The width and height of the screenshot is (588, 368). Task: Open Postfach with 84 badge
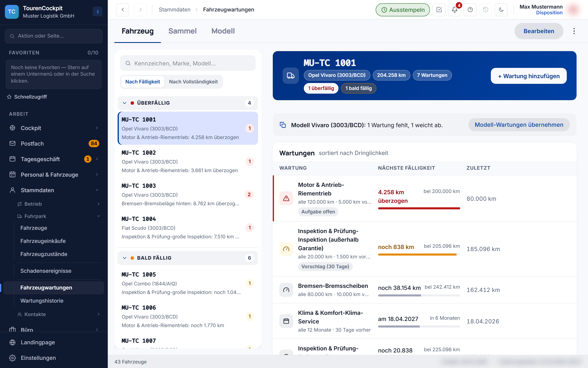(x=54, y=144)
